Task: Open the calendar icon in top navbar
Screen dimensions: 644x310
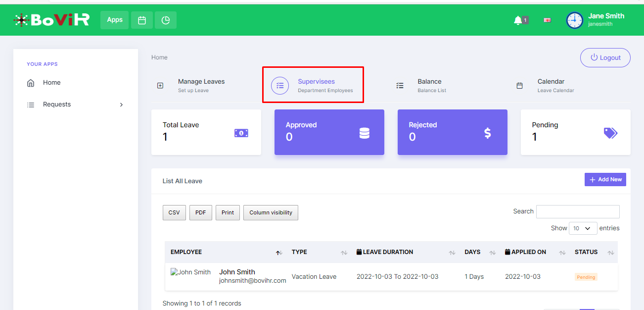Action: [x=142, y=20]
